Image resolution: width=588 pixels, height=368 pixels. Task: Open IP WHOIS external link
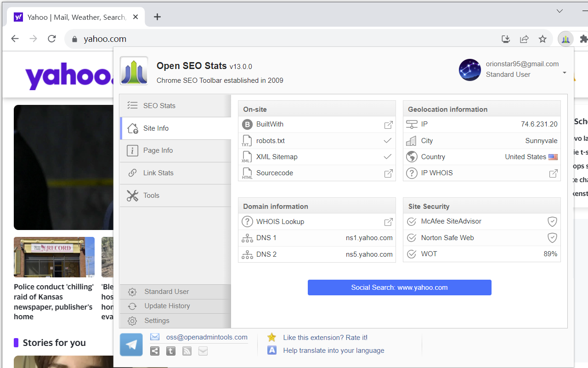click(553, 173)
